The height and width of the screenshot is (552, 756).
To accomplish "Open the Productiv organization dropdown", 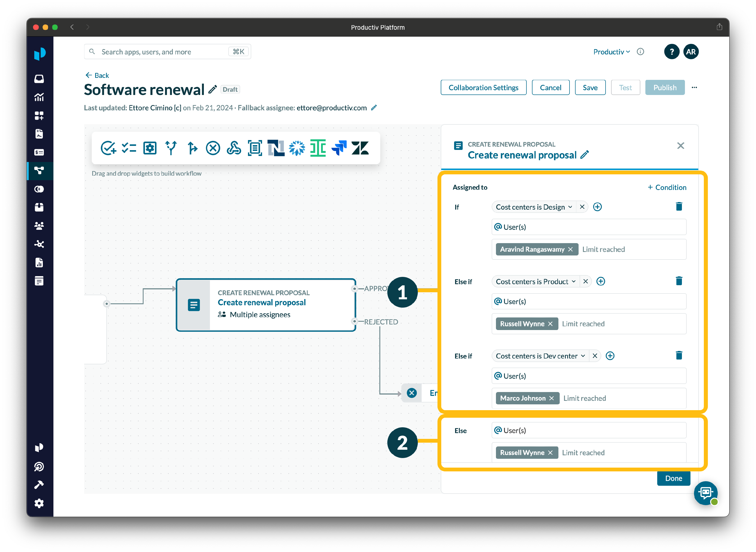I will pyautogui.click(x=611, y=52).
